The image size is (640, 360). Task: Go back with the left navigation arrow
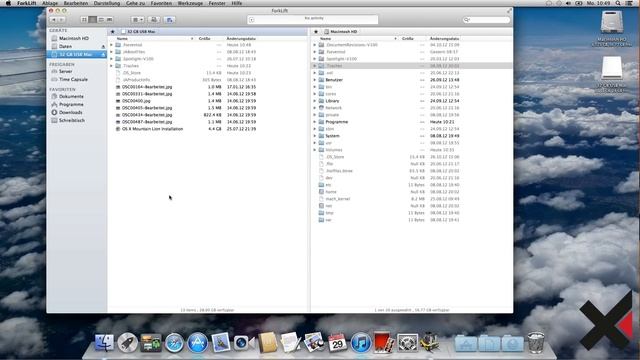click(53, 20)
